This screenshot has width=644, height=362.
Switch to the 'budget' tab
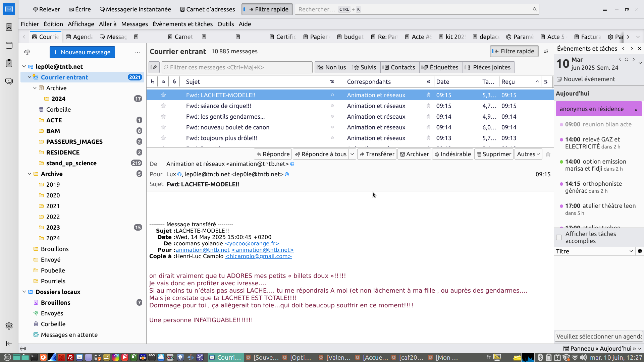click(x=351, y=37)
